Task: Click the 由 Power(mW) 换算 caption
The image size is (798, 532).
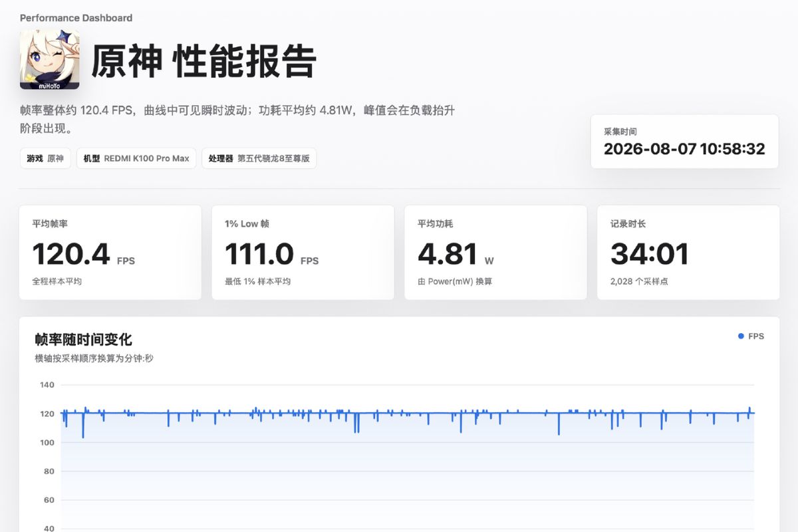Action: [x=455, y=281]
